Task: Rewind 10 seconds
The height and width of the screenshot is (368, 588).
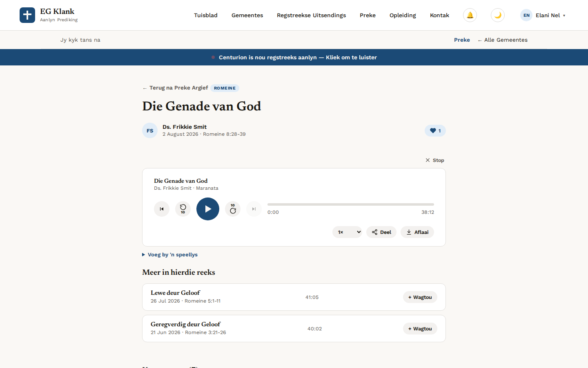Action: [183, 209]
